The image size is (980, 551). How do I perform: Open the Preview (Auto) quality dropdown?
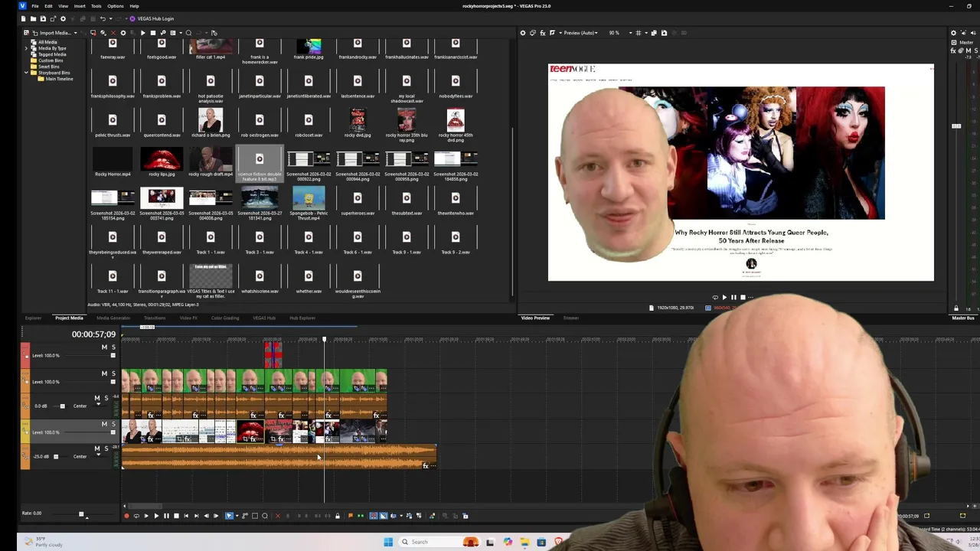580,33
